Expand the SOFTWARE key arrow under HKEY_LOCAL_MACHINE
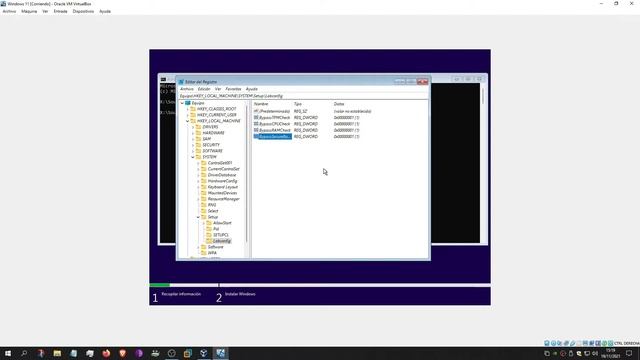 tap(193, 151)
